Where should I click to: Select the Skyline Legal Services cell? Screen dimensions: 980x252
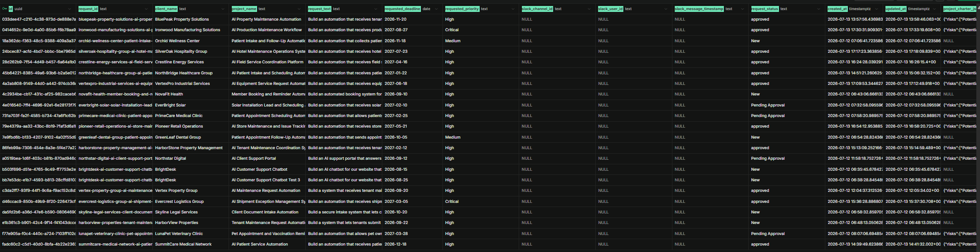pyautogui.click(x=191, y=212)
